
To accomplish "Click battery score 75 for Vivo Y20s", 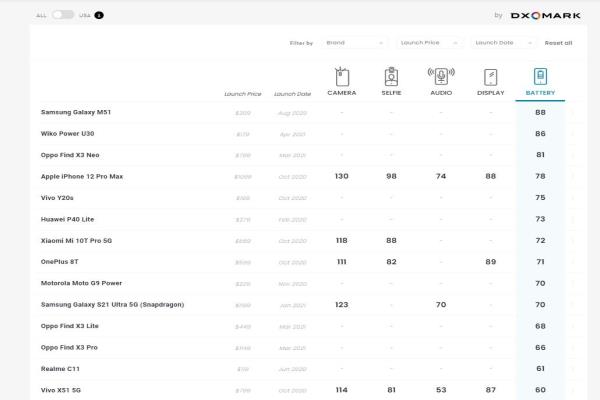I will point(540,198).
